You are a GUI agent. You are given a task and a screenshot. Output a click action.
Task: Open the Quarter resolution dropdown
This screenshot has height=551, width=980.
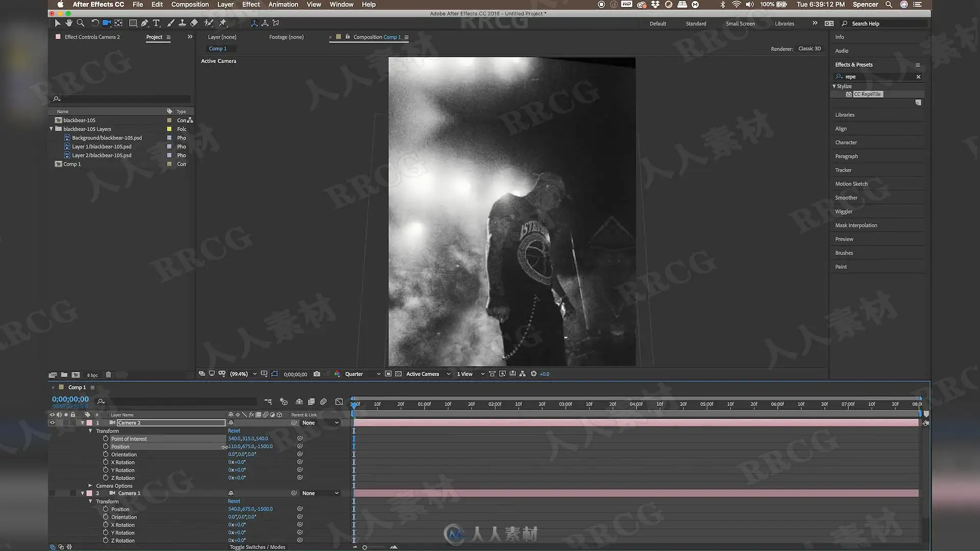point(362,374)
